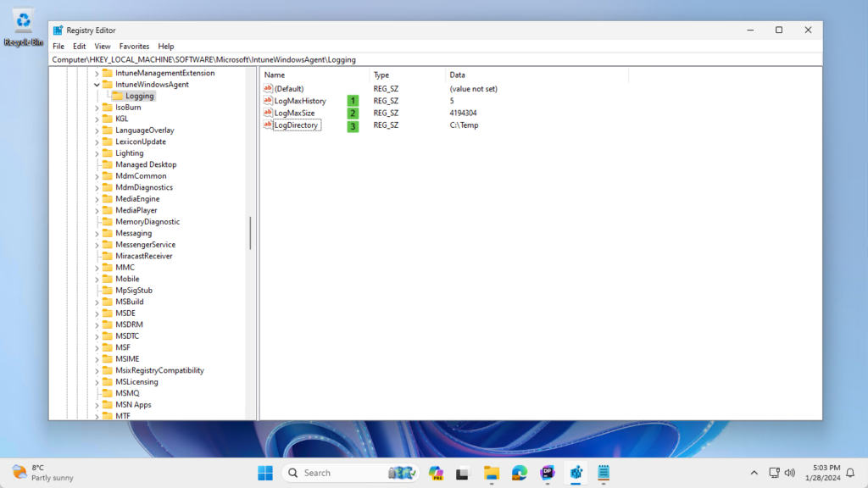Screen dimensions: 868x488
Task: Open Task View from the taskbar
Action: [463, 473]
